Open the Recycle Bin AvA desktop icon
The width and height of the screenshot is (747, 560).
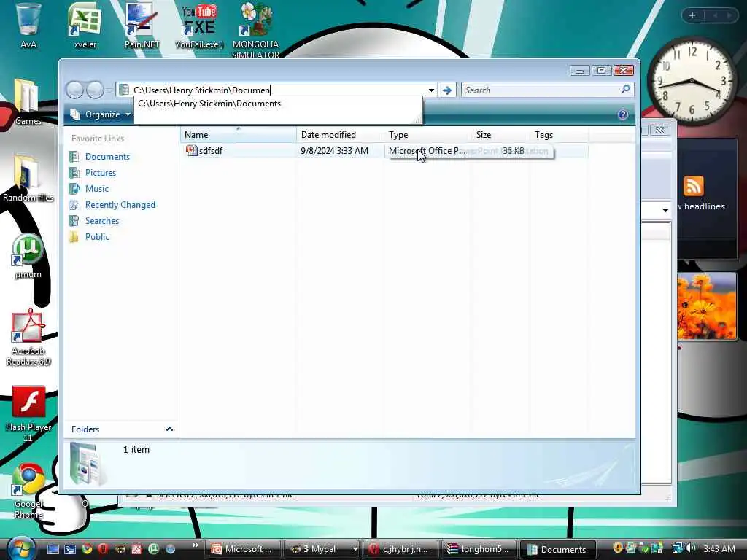(x=28, y=25)
